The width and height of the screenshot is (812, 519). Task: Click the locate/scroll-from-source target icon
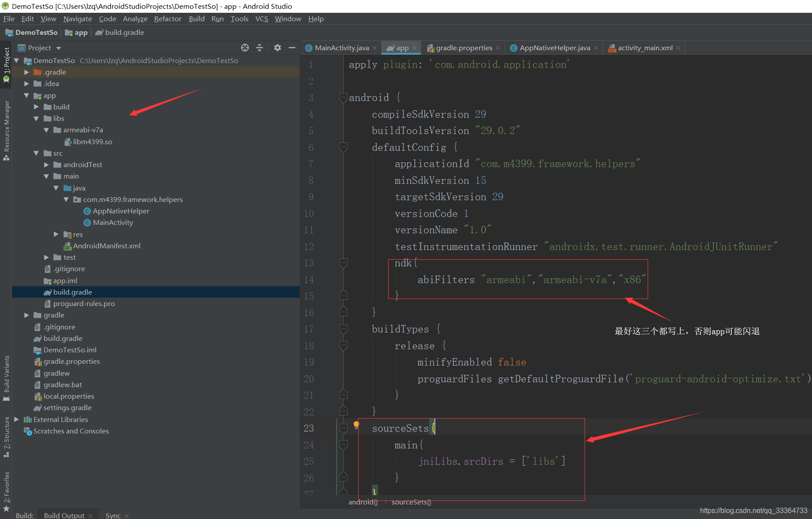[x=245, y=48]
